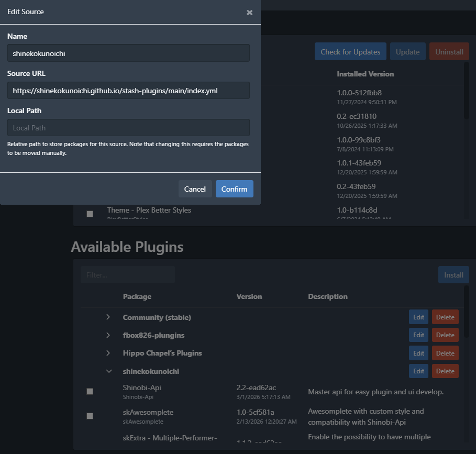The image size is (476, 454).
Task: Click the available plugins Filter field
Action: coord(128,275)
